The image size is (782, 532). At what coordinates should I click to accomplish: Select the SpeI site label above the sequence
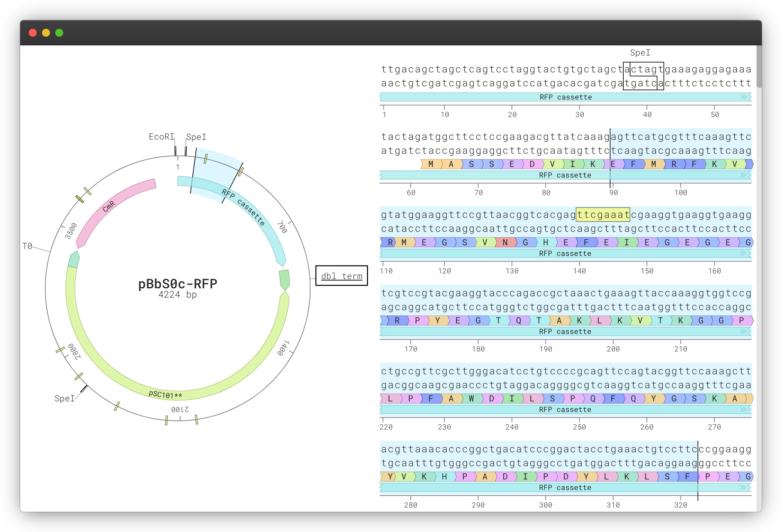640,53
